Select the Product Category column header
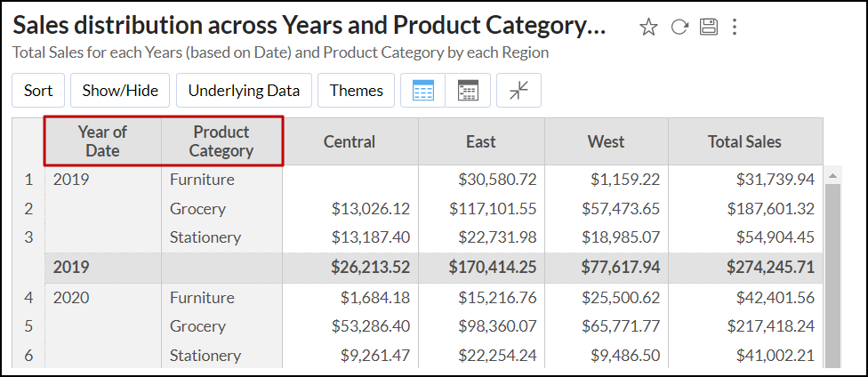This screenshot has width=868, height=377. 221,141
